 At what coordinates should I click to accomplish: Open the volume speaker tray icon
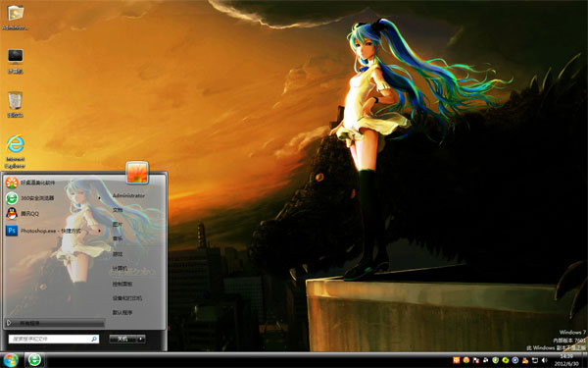[545, 360]
